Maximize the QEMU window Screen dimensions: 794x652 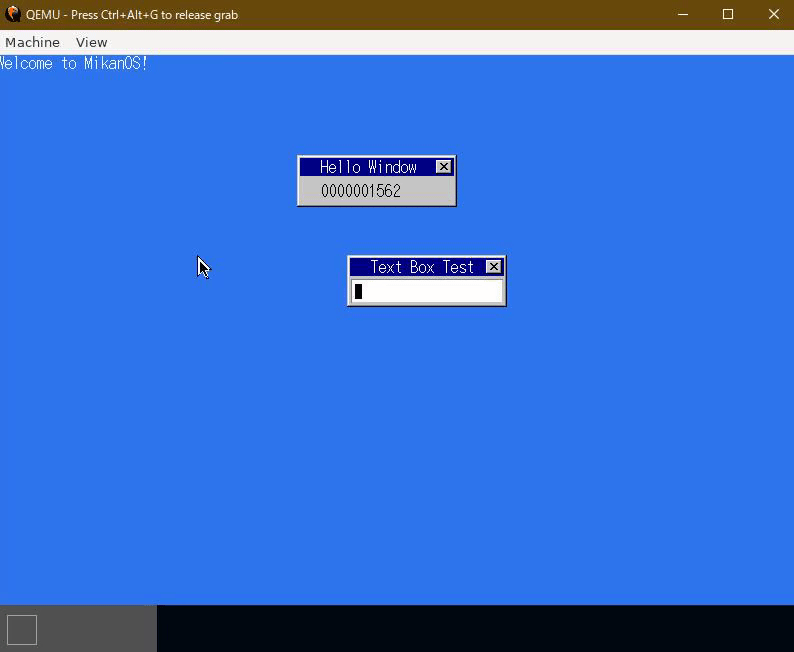pos(728,14)
